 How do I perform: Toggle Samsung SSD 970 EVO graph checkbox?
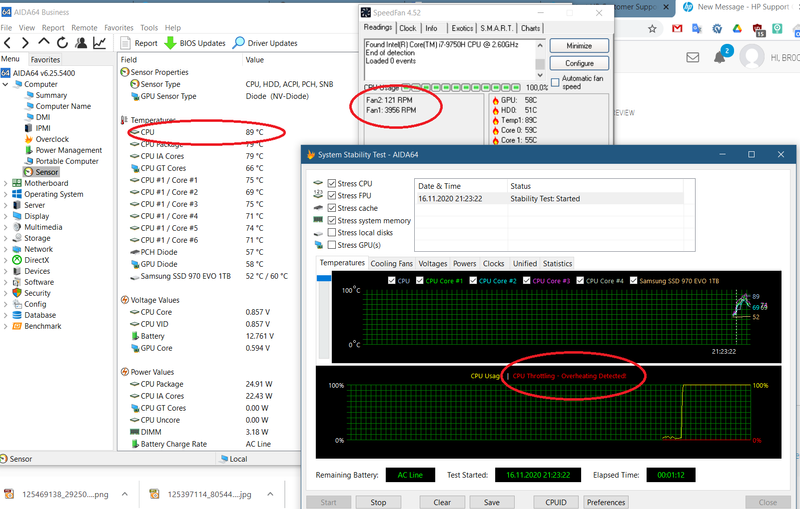pyautogui.click(x=633, y=281)
